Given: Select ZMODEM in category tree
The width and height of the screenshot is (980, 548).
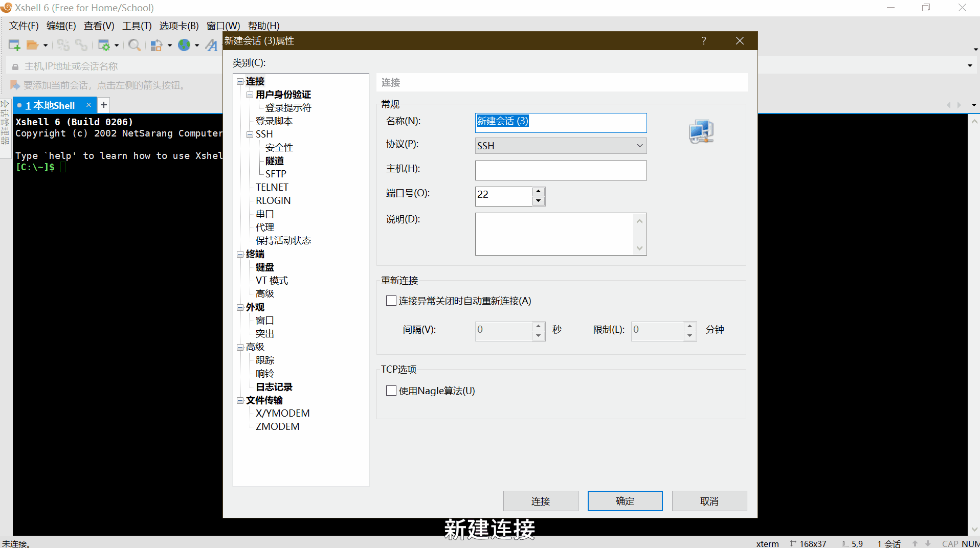Looking at the screenshot, I should click(278, 427).
